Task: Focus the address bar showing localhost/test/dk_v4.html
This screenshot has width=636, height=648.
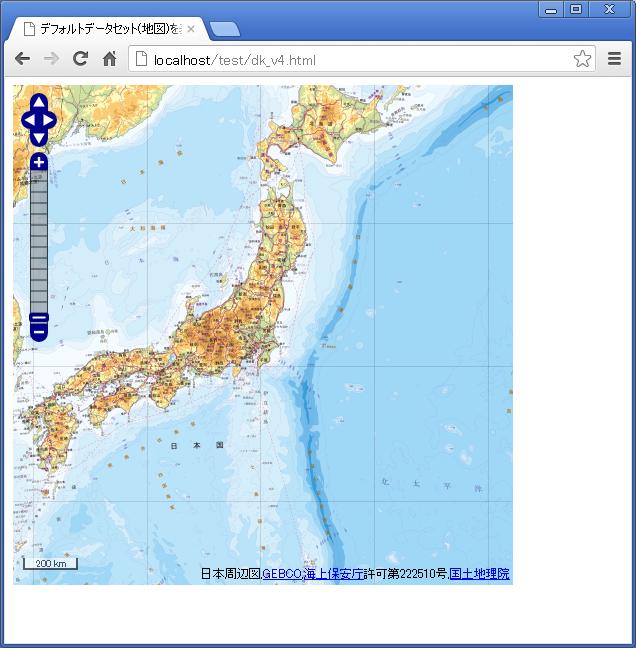Action: click(x=350, y=60)
